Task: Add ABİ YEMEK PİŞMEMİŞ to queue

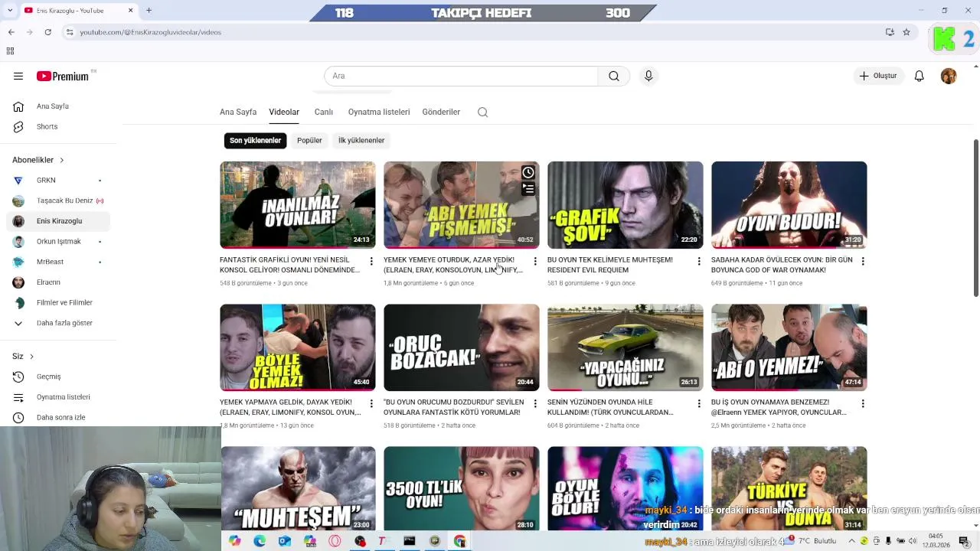Action: 528,188
